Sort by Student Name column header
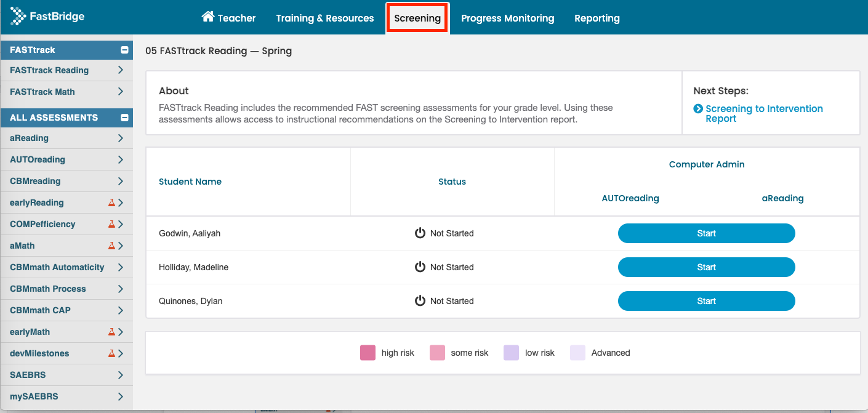Image resolution: width=868 pixels, height=413 pixels. coord(190,182)
